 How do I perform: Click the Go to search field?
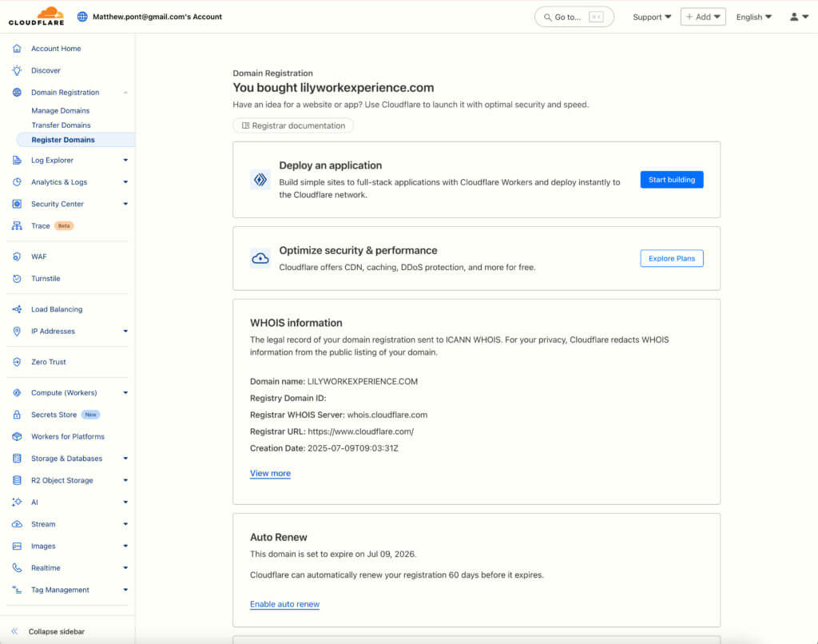click(574, 18)
